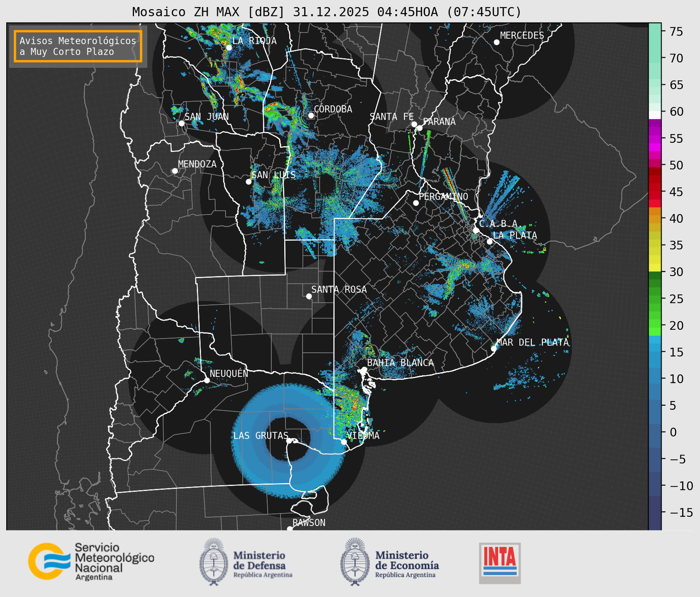Click the 60 dBZ white band on colorbar
700x597 pixels.
click(655, 115)
